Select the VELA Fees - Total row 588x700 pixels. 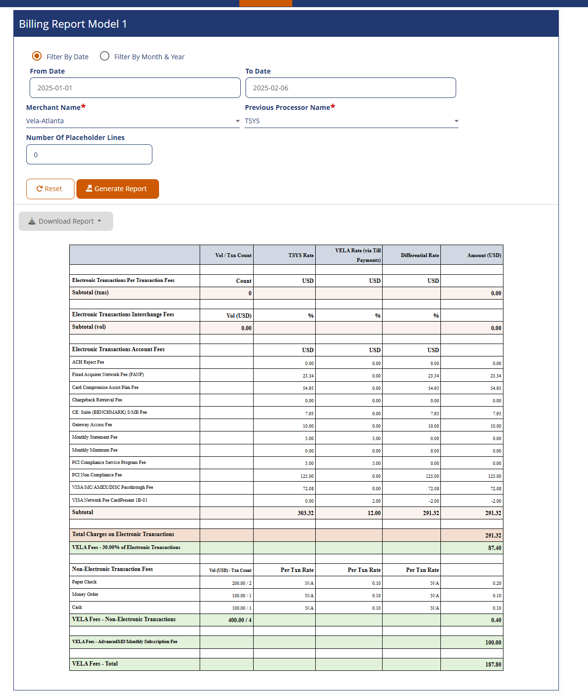pyautogui.click(x=286, y=664)
